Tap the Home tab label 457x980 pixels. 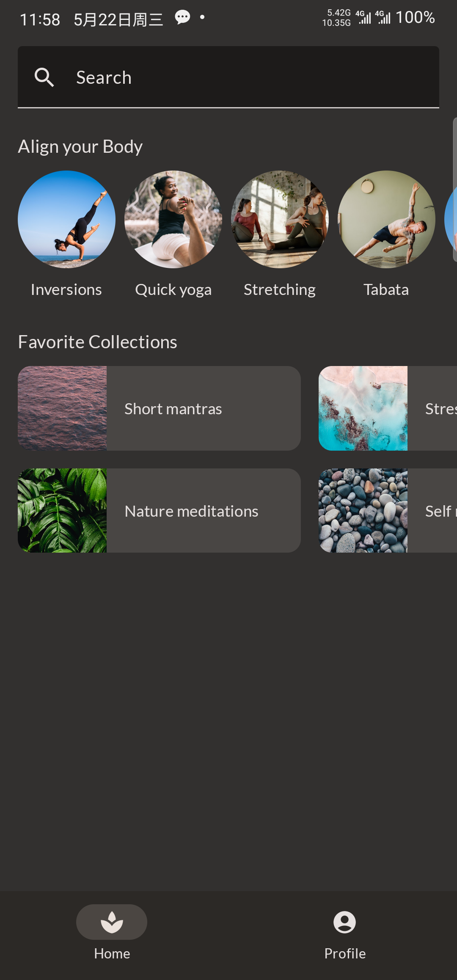pos(112,954)
